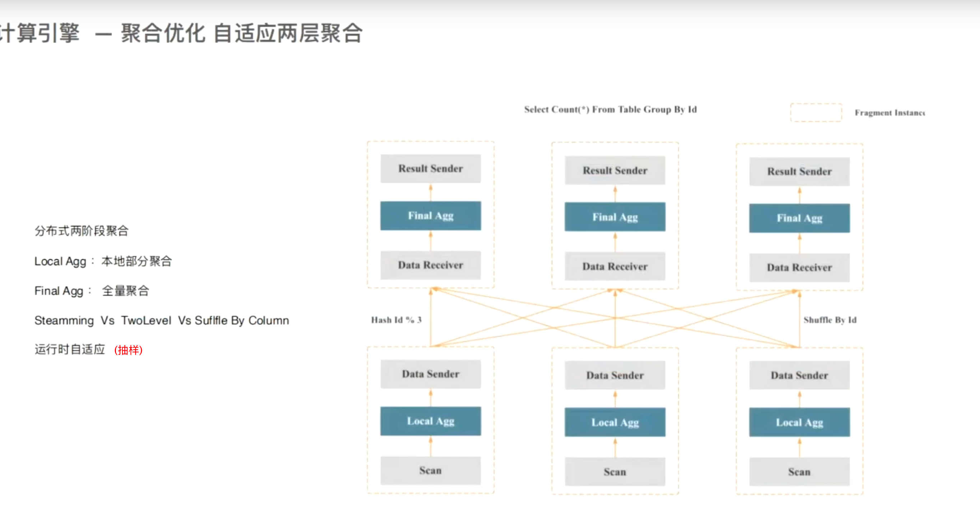The image size is (980, 528).
Task: Select the middle Final Agg block
Action: 615,217
